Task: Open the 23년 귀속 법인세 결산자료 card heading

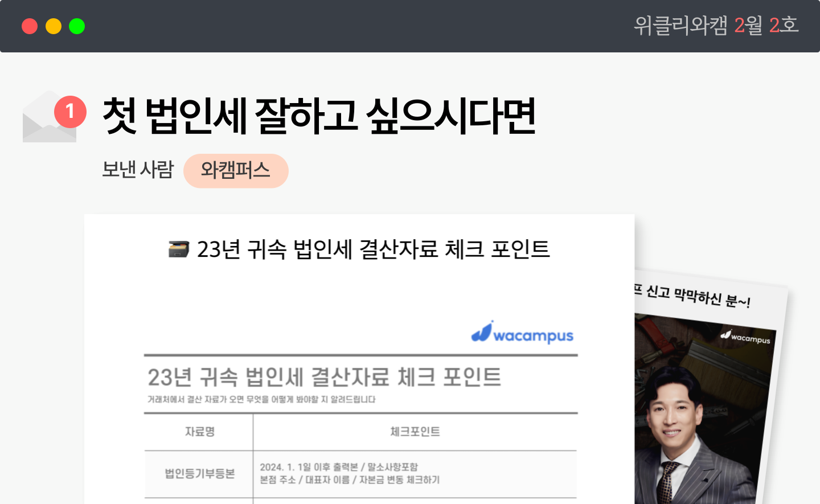Action: click(x=374, y=249)
